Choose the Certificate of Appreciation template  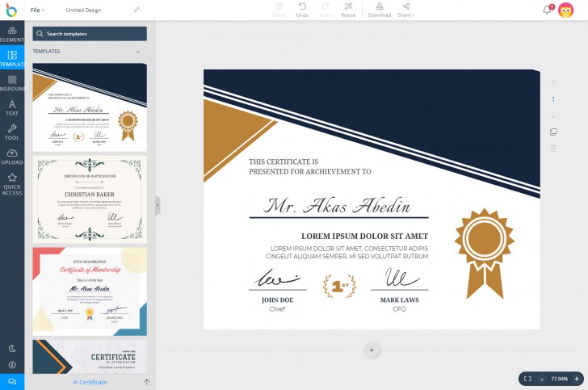(x=90, y=356)
